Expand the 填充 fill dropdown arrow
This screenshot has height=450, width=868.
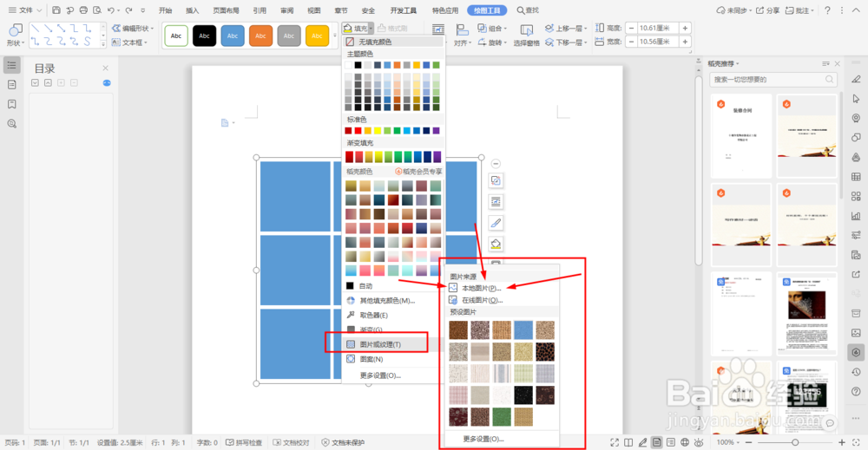[372, 29]
